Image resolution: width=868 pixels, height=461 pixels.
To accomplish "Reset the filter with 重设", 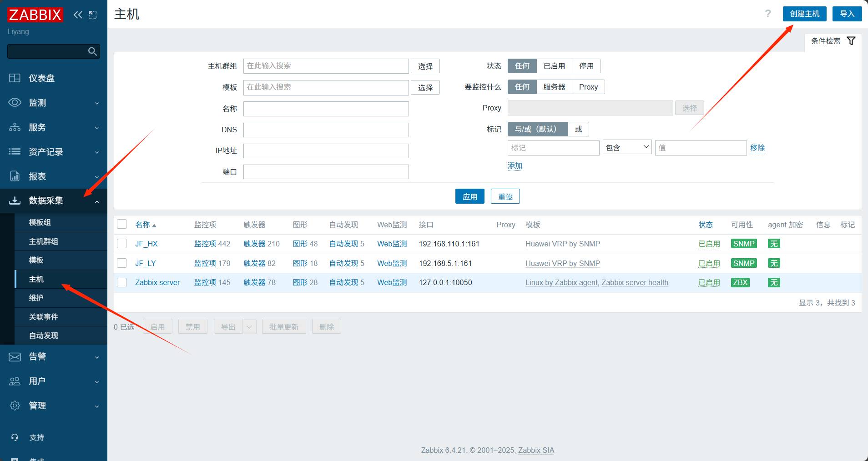I will point(505,196).
